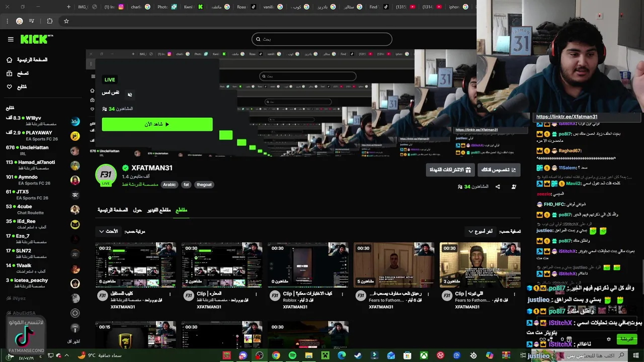Click the green Watch Now button
644x362 pixels.
[x=157, y=124]
